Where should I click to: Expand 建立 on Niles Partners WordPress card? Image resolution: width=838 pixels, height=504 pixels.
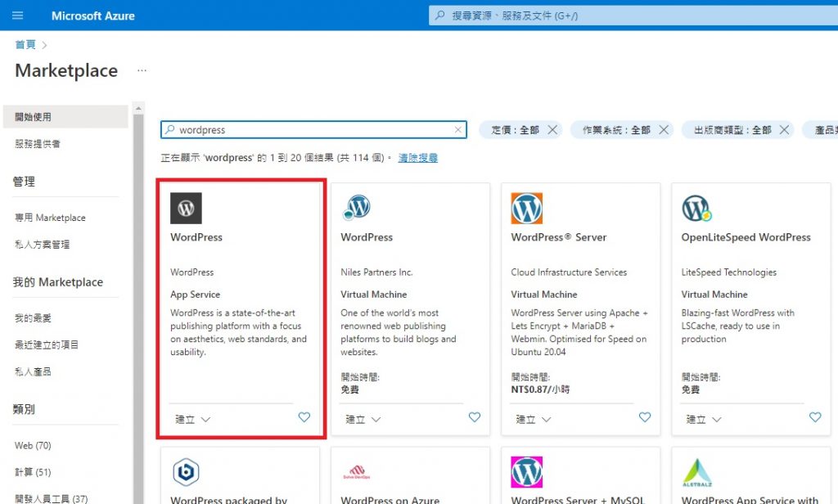pyautogui.click(x=363, y=420)
